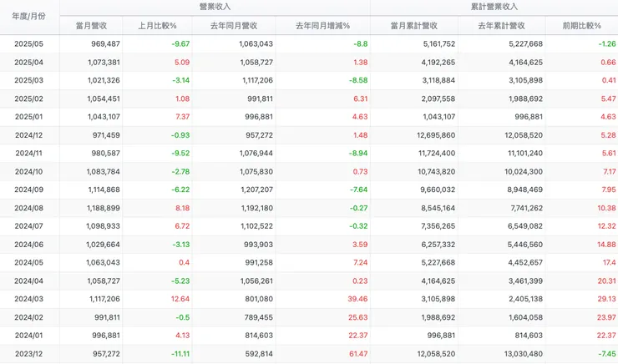Select the 2024/06 row date cell
The image size is (618, 364).
pyautogui.click(x=28, y=245)
